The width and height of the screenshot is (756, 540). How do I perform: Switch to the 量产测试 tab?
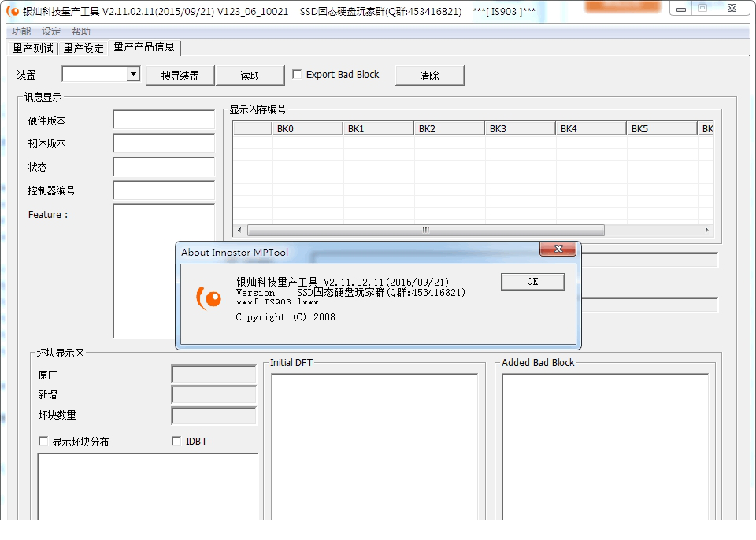point(34,48)
